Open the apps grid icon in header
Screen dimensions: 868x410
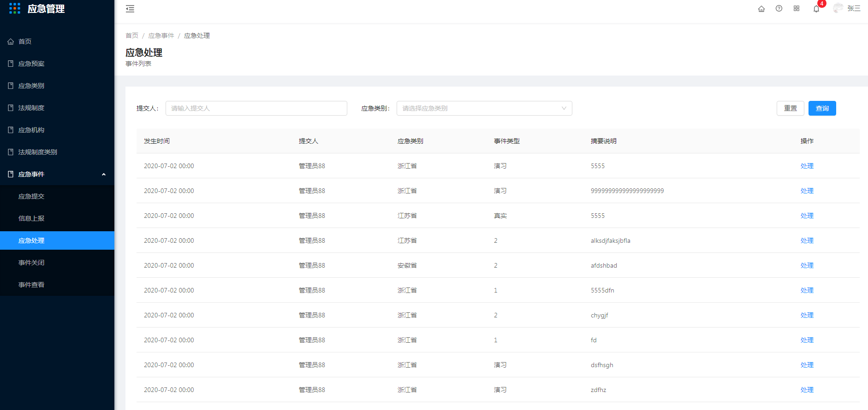click(797, 8)
